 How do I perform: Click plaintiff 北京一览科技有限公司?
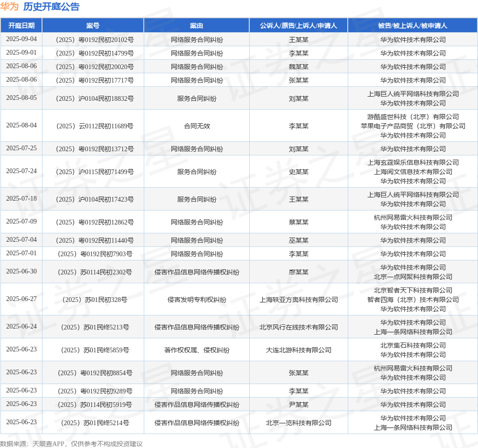click(299, 423)
